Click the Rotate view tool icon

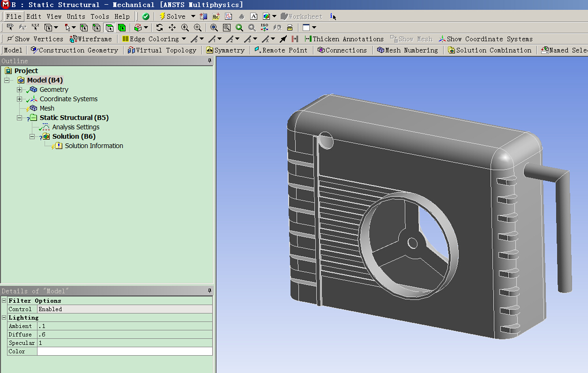pyautogui.click(x=160, y=28)
